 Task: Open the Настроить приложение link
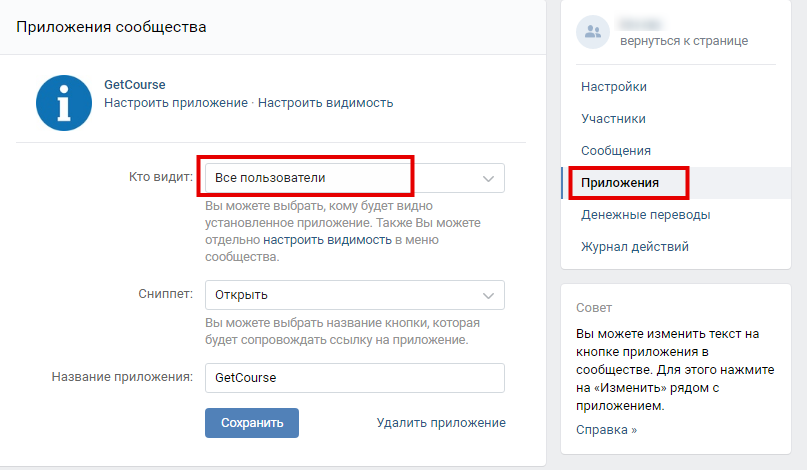176,103
